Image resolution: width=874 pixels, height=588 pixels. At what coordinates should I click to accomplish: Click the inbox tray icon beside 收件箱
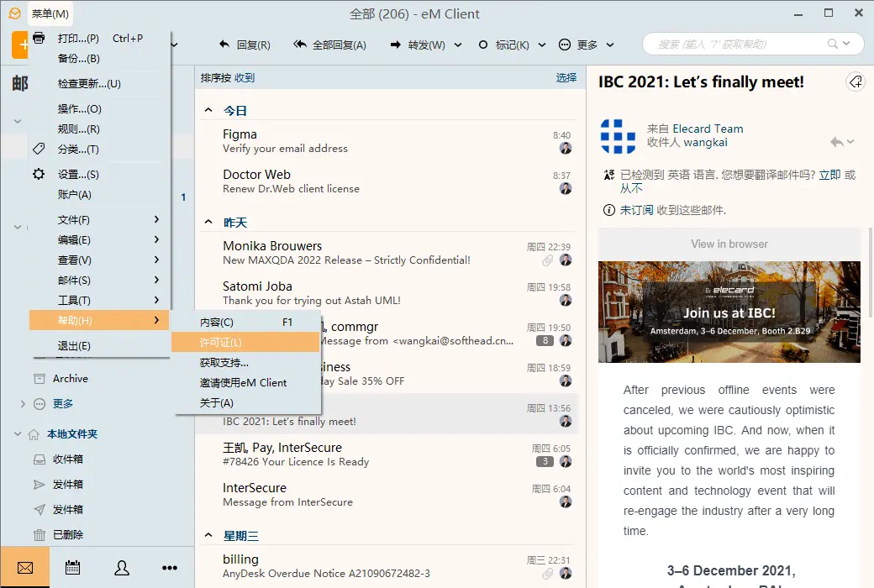click(x=39, y=459)
